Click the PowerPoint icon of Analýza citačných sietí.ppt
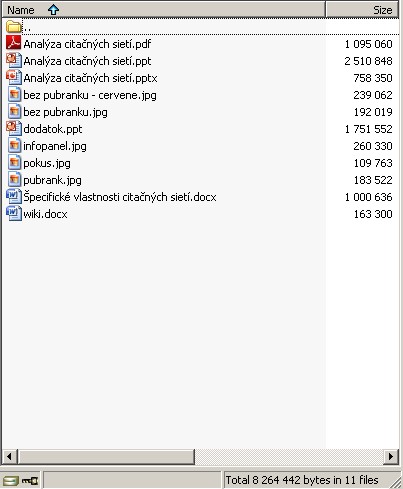 click(x=14, y=61)
